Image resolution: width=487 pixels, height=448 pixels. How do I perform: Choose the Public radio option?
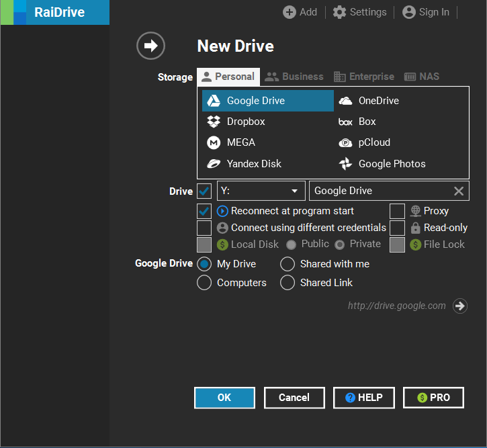point(291,244)
